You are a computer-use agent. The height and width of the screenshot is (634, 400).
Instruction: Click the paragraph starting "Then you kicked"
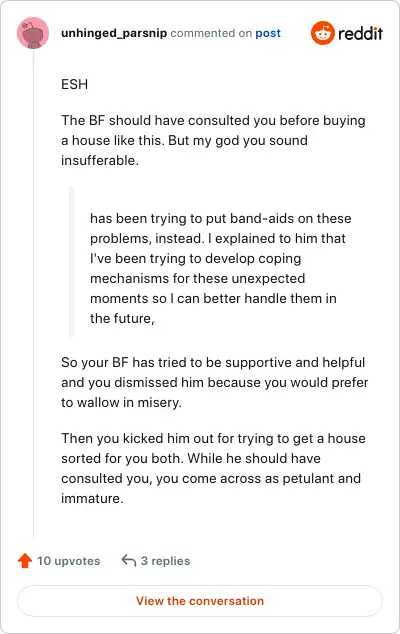[x=214, y=468]
